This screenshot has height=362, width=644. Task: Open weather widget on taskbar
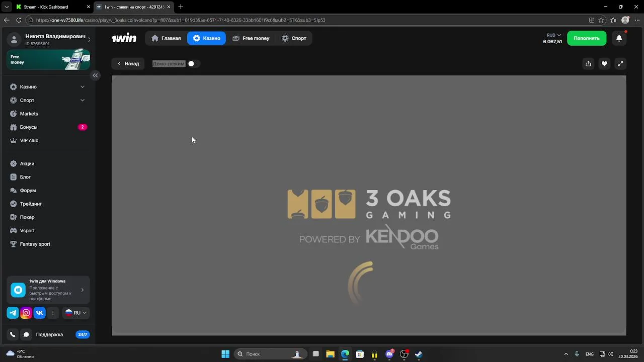tap(20, 354)
